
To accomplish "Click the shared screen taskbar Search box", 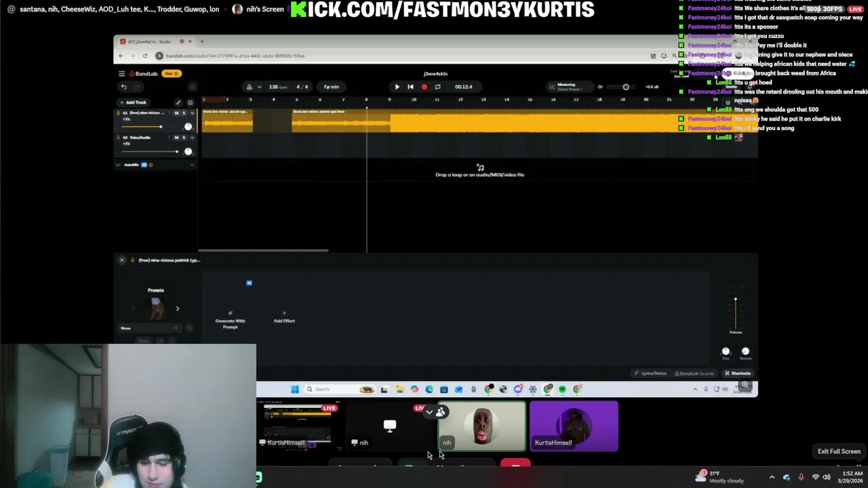I will tap(339, 389).
